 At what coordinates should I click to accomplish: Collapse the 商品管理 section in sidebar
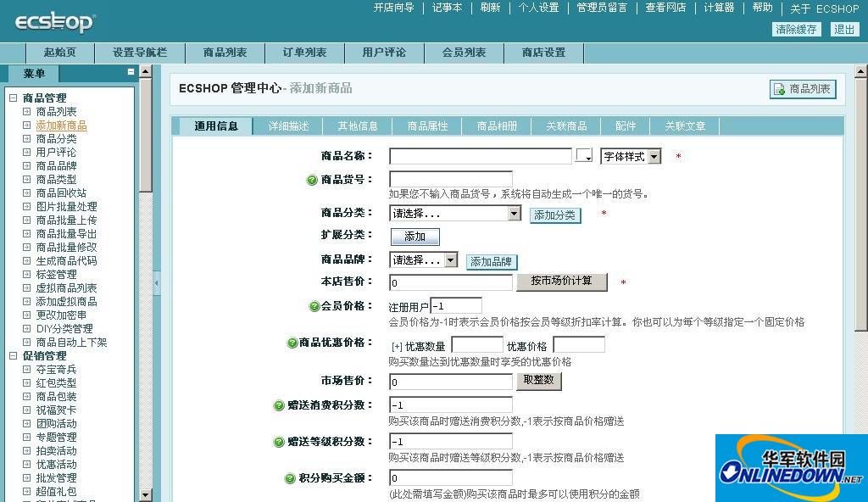coord(11,97)
